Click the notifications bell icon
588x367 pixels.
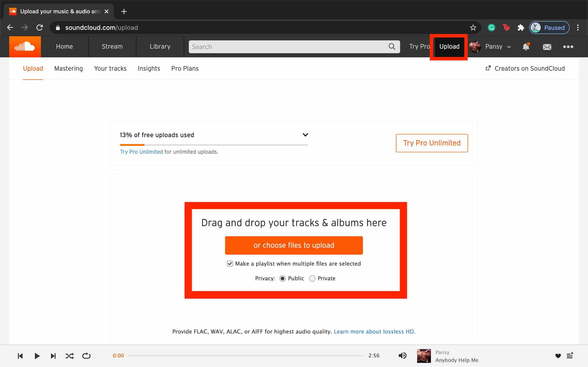click(x=526, y=47)
